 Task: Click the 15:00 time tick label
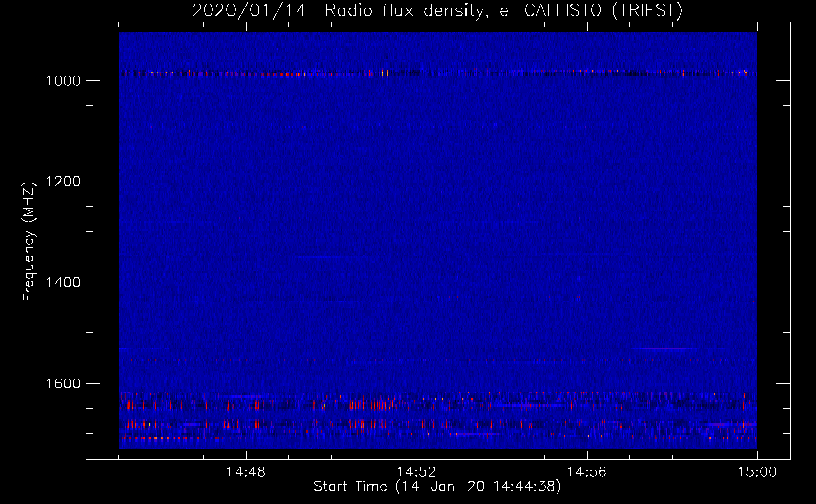757,472
